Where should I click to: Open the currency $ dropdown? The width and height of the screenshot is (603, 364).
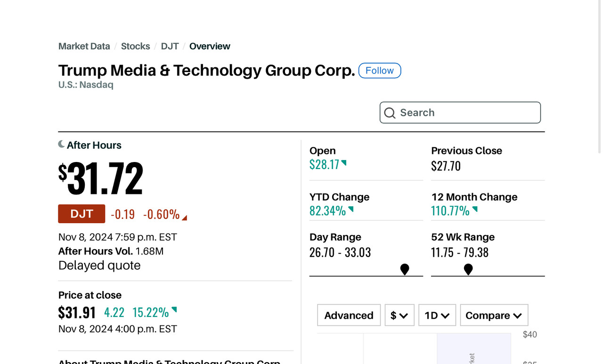(399, 315)
